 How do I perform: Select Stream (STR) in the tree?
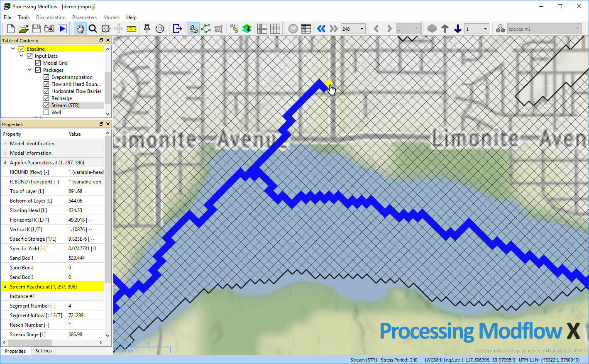pos(65,105)
